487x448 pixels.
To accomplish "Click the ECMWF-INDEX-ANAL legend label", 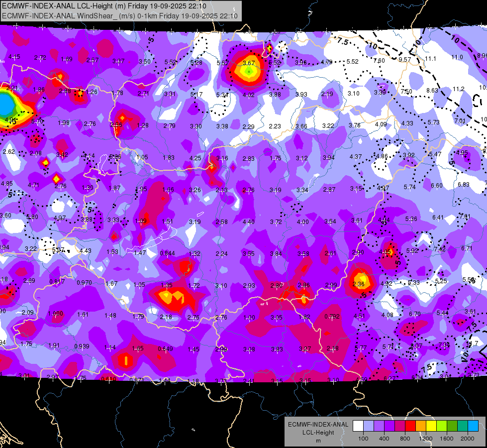I will click(x=318, y=425).
